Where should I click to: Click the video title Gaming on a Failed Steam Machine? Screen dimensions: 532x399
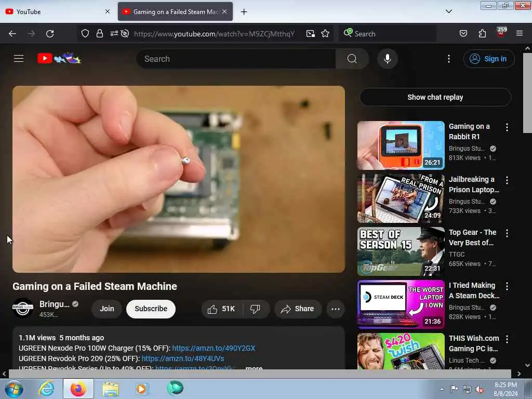(x=95, y=286)
